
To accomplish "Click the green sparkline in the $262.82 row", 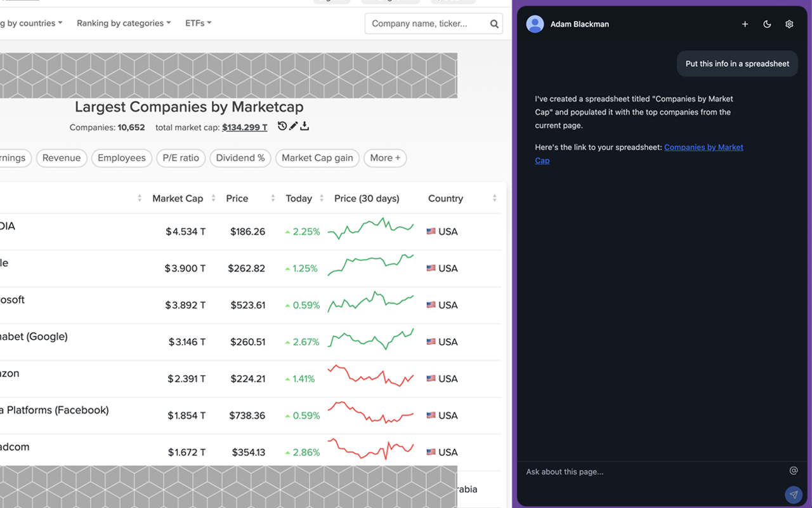I will [370, 265].
